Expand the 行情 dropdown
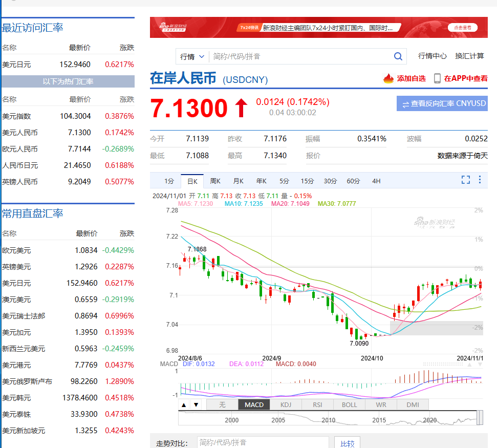497x448 pixels. [x=192, y=56]
